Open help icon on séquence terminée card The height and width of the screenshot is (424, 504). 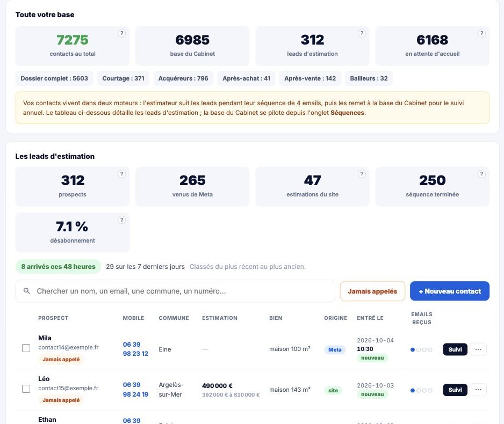481,174
